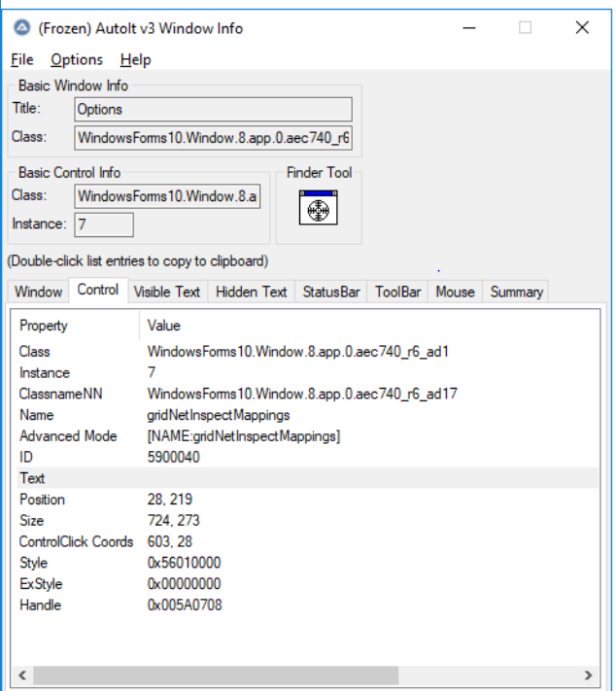Click the Property column header
This screenshot has width=616, height=691.
pos(76,326)
